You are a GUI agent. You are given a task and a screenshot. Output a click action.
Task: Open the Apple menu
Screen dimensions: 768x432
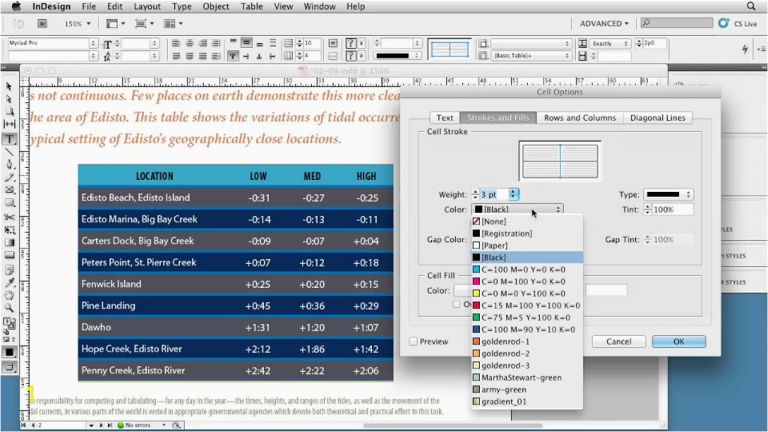coord(16,6)
